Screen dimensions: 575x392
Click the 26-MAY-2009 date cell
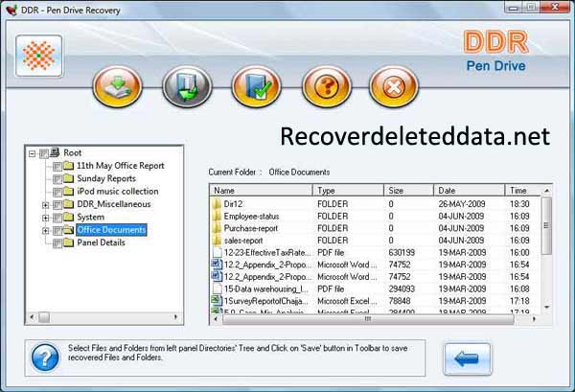(x=462, y=203)
